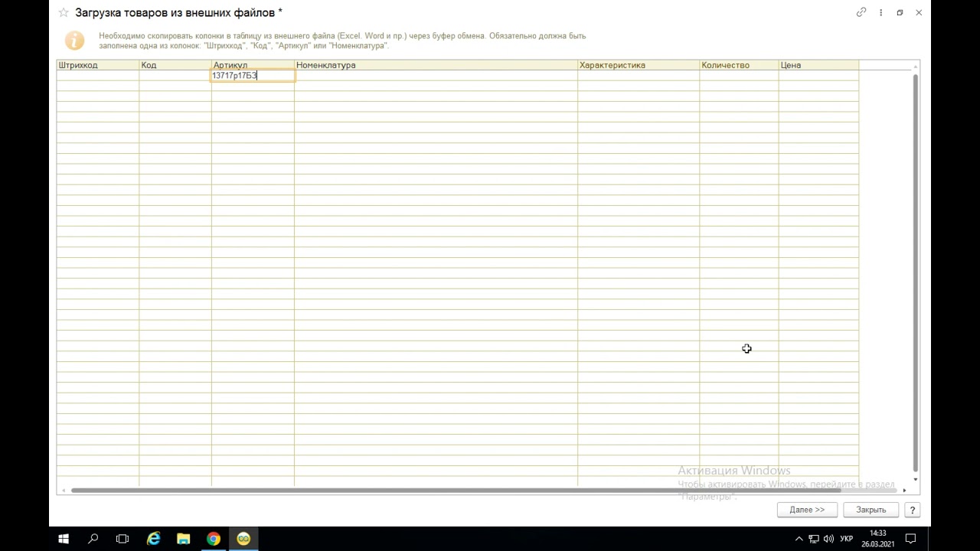Image resolution: width=980 pixels, height=551 pixels.
Task: Show hidden tray icons chevron
Action: [x=799, y=539]
